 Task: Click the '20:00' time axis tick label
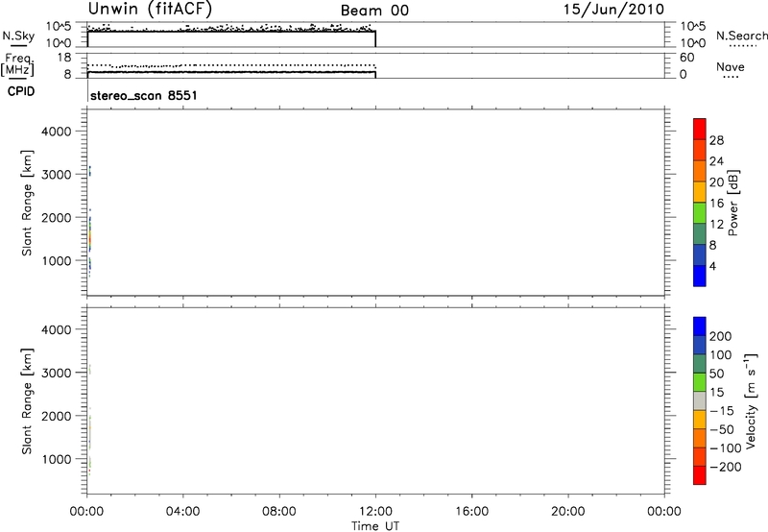pyautogui.click(x=568, y=512)
